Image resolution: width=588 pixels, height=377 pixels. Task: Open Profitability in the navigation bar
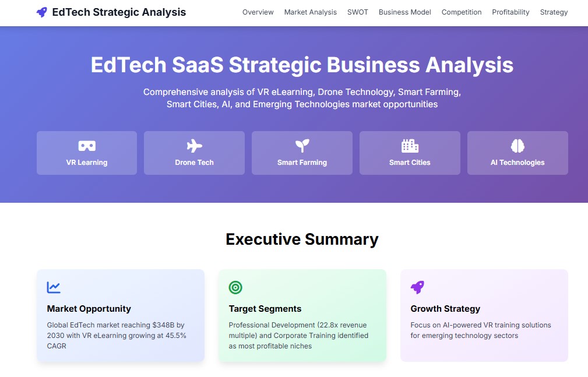[x=510, y=12]
